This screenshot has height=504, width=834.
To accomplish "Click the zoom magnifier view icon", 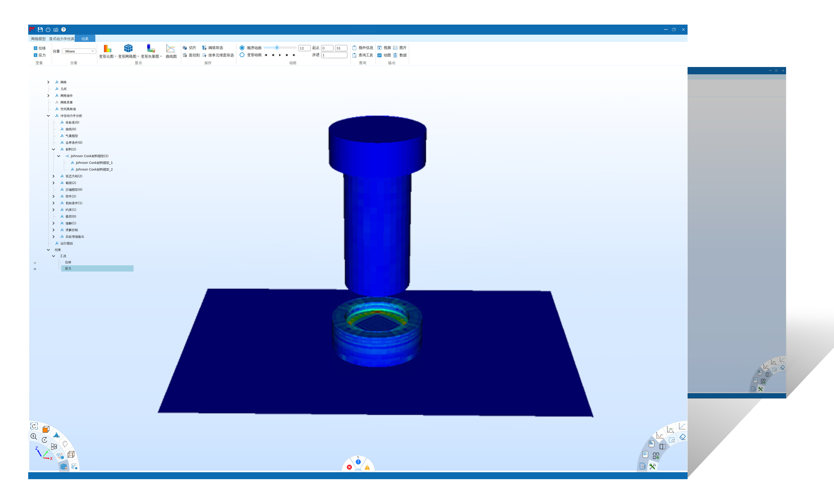I will [x=33, y=436].
